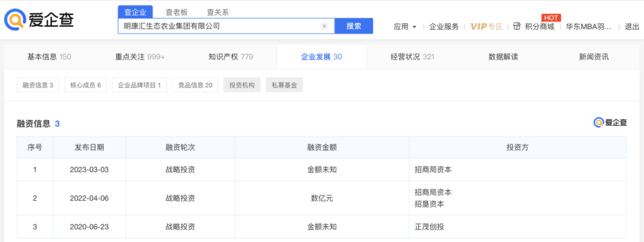
Task: Open the VIP专区 section
Action: pyautogui.click(x=486, y=26)
